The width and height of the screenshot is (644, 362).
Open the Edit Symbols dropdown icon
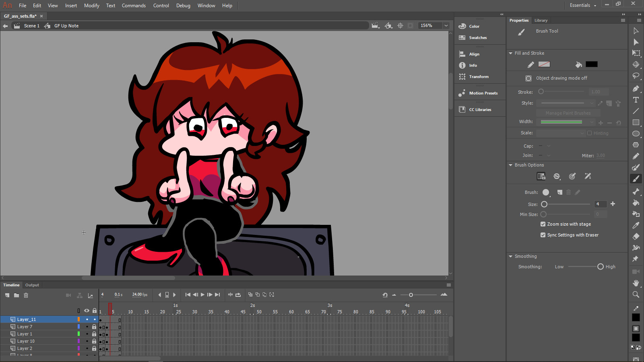(x=388, y=25)
